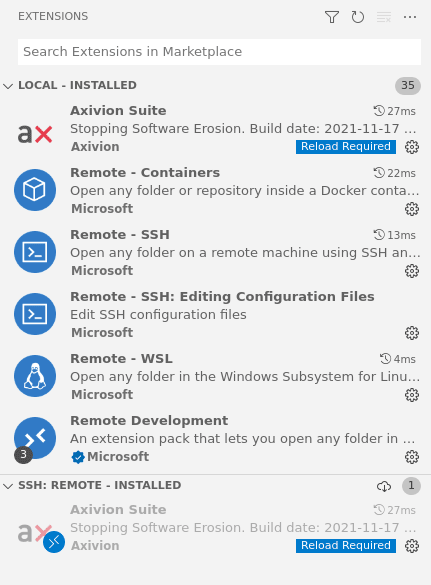Viewport: 431px width, 585px height.
Task: Select the local Axivion Suite title
Action: [x=118, y=111]
